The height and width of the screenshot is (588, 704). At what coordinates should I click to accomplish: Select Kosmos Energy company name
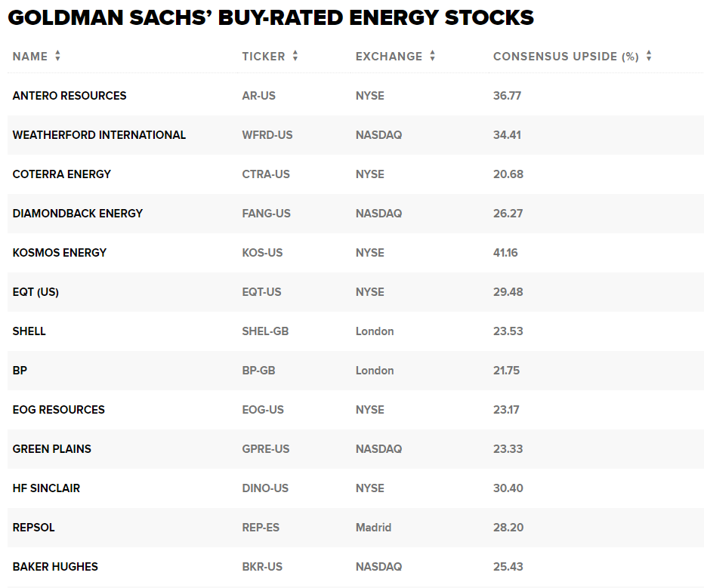pyautogui.click(x=60, y=253)
